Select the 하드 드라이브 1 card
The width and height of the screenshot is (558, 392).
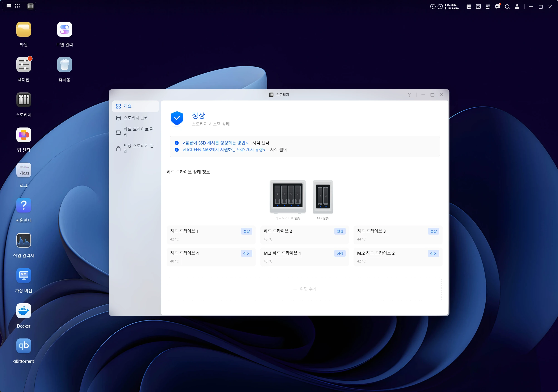coord(211,235)
